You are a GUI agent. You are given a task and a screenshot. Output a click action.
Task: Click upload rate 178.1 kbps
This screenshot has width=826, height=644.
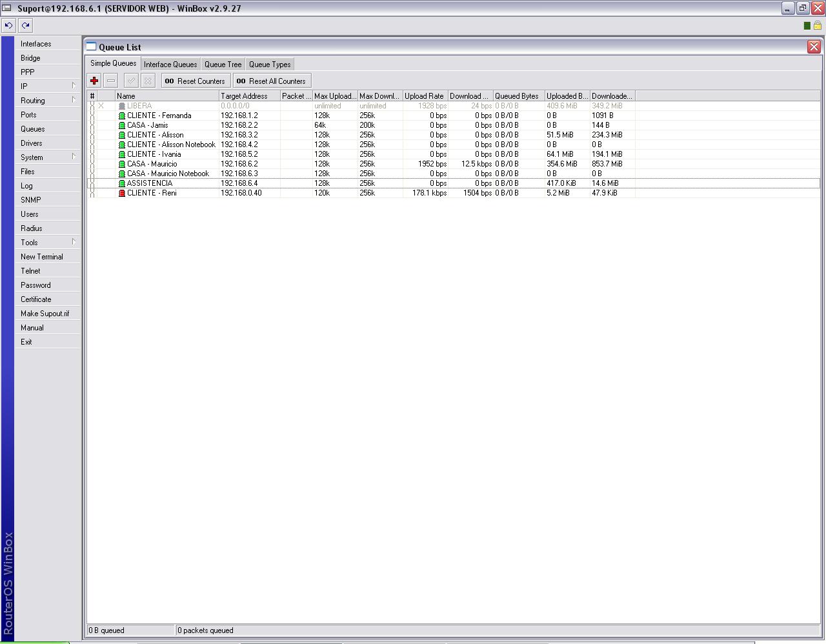click(x=429, y=193)
